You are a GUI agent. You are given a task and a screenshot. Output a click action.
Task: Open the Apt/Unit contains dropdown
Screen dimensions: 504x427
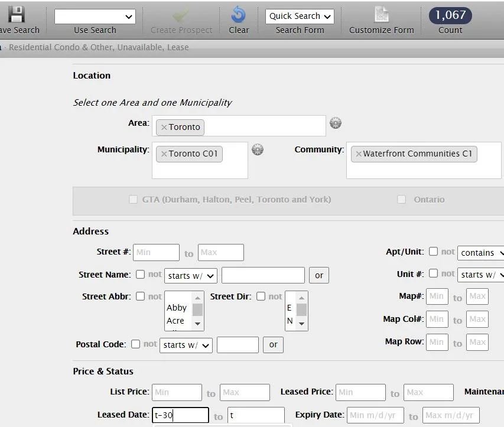(x=481, y=253)
